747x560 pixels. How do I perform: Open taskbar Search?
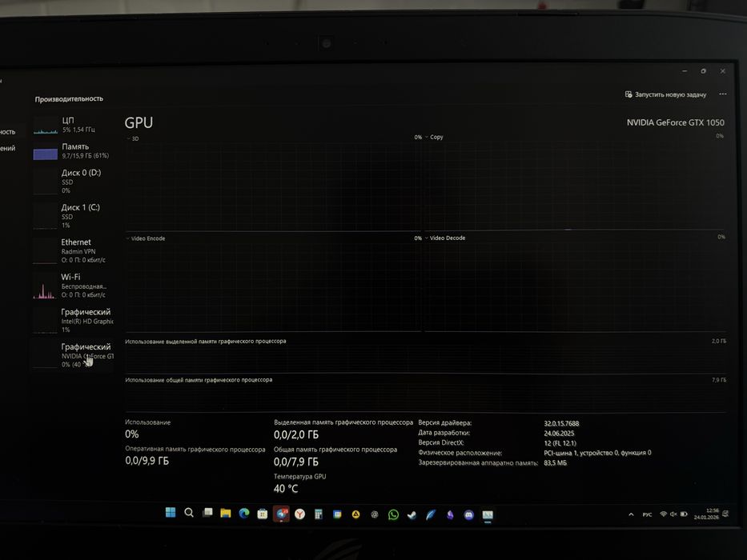pyautogui.click(x=189, y=513)
